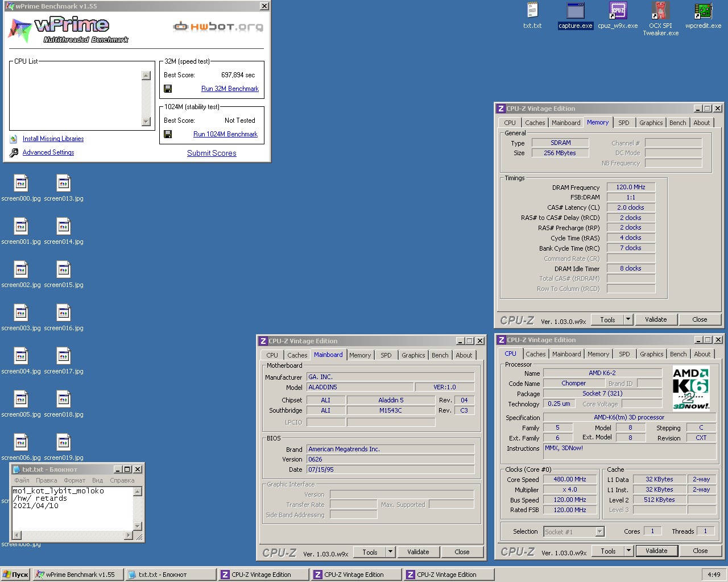Click the DRAM Frequency value 120.0 MHz
This screenshot has width=728, height=582.
pyautogui.click(x=631, y=187)
